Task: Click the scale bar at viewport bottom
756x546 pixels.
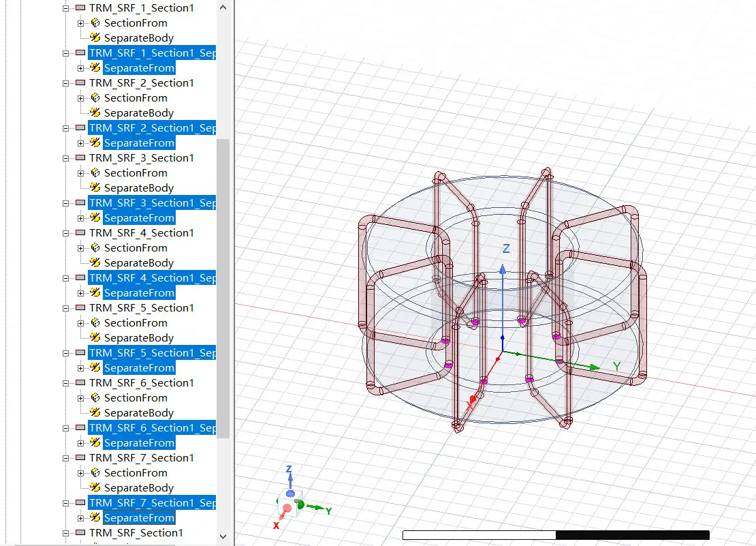Action: (x=556, y=535)
